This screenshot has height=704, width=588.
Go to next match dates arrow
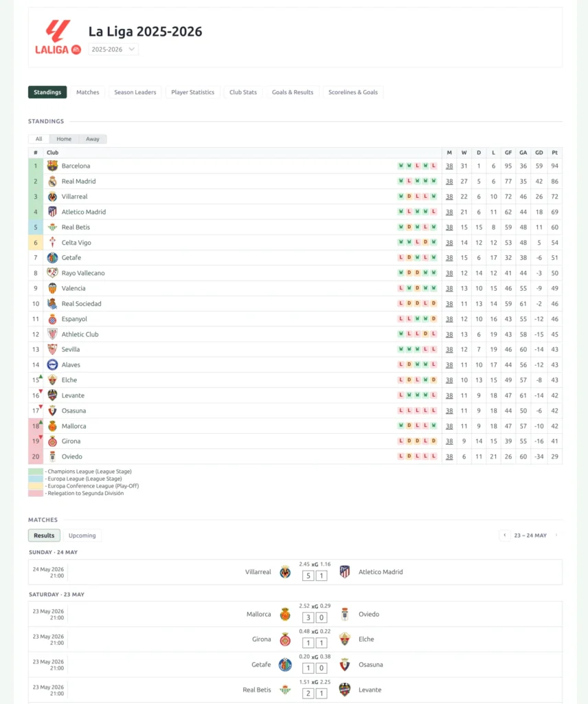click(556, 535)
